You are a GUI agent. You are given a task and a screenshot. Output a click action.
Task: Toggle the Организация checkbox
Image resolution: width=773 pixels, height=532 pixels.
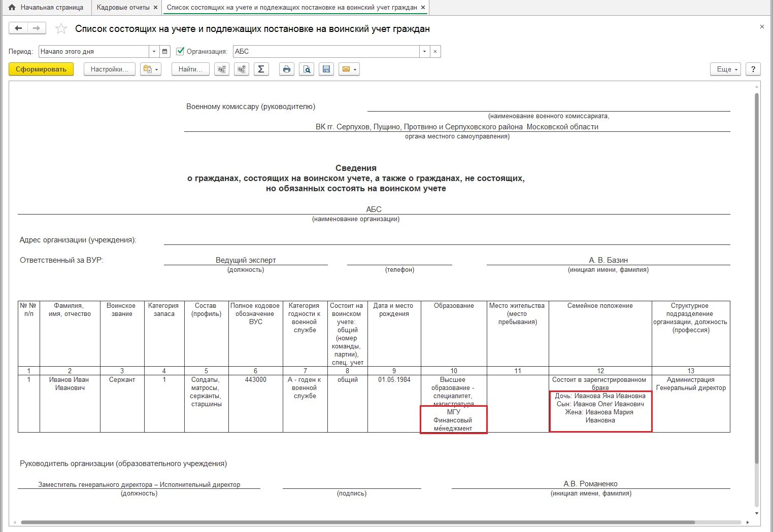180,51
